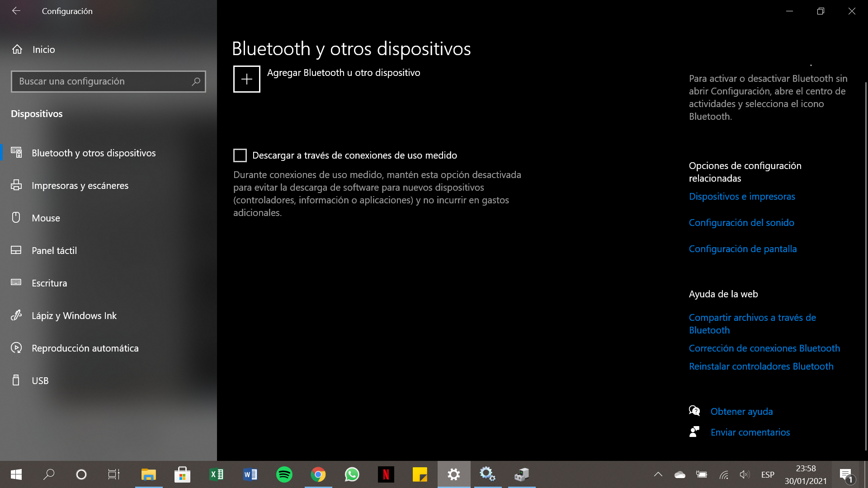Viewport: 868px width, 488px height.
Task: Click the back arrow in Configuración
Action: click(x=16, y=11)
